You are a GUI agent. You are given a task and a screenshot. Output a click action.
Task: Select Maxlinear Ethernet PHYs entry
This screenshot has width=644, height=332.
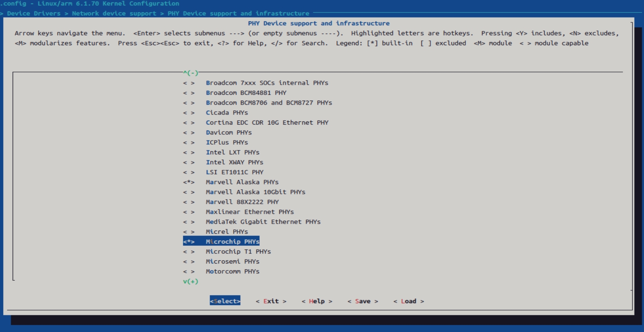pos(250,212)
